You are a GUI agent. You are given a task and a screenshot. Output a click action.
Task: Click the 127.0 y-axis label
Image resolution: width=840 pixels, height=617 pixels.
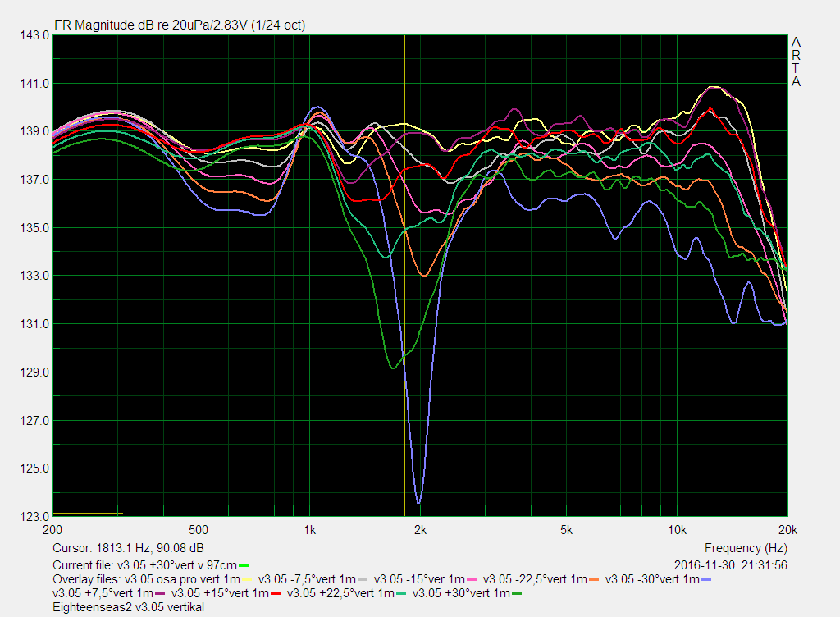pyautogui.click(x=34, y=420)
